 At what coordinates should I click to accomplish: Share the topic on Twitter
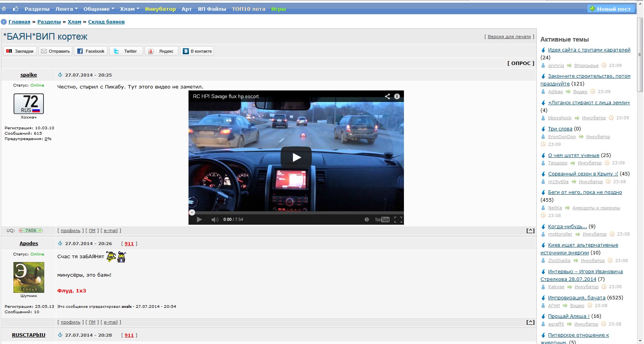pyautogui.click(x=126, y=51)
